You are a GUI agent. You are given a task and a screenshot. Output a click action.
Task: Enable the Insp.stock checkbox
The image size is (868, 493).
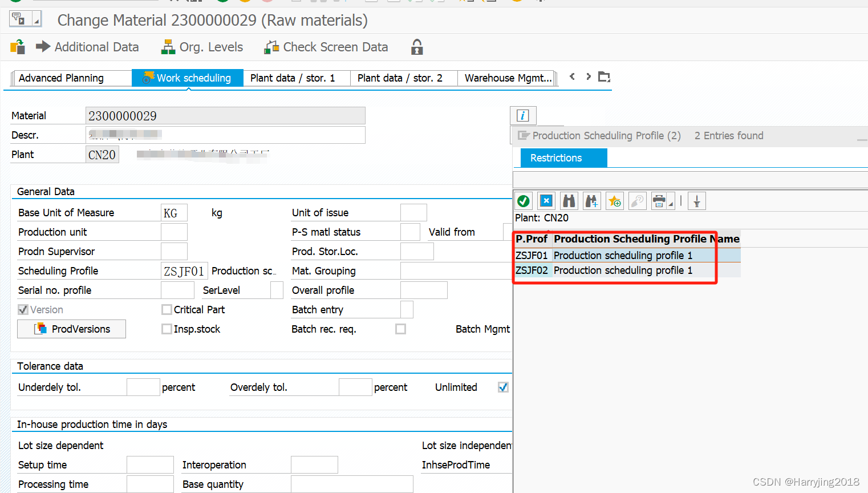coord(167,329)
